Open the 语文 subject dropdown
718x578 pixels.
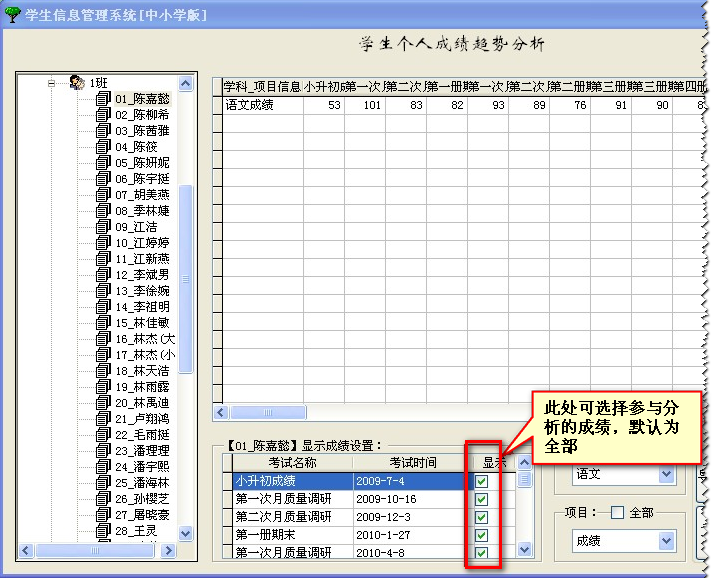(x=667, y=475)
